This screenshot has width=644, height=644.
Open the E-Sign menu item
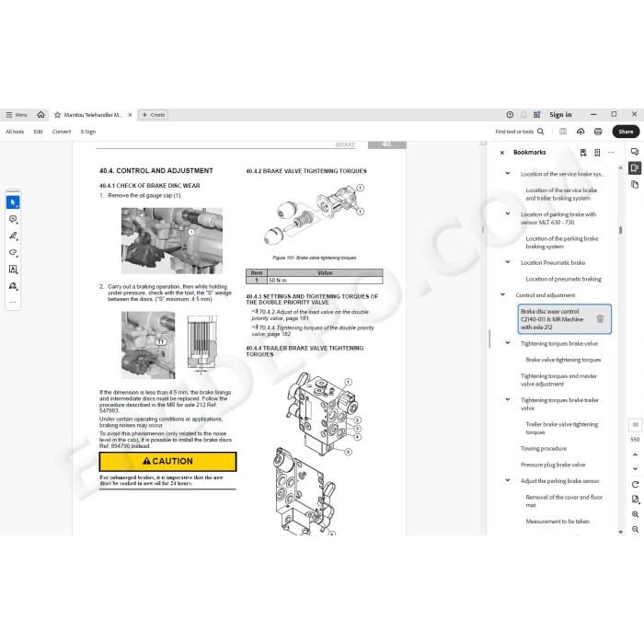[x=88, y=132]
